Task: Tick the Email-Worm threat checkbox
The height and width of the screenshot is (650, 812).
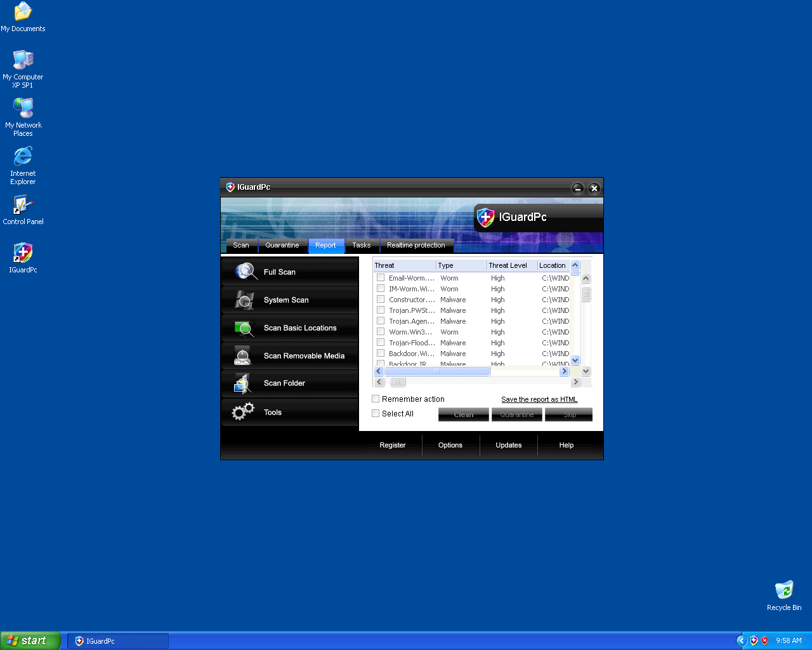Action: pos(381,277)
